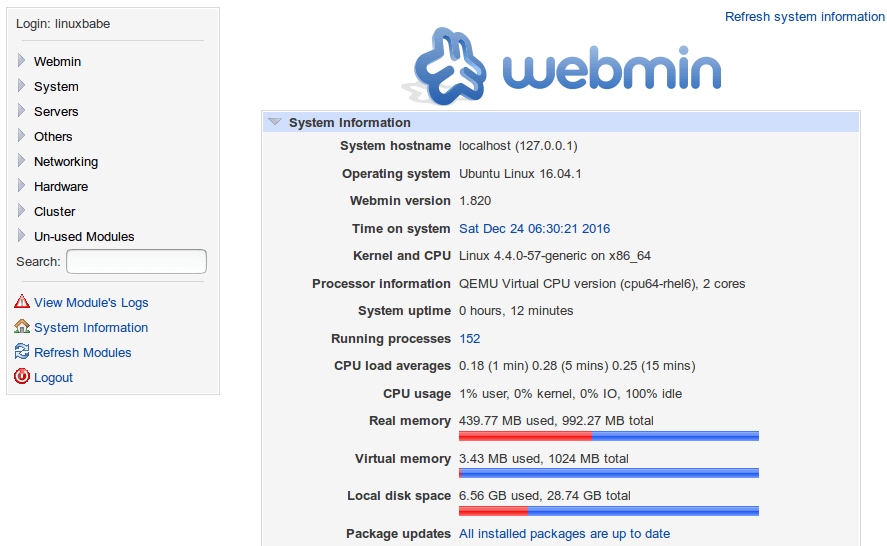This screenshot has height=546, width=887.
Task: Click the Refresh Modules icon
Action: 22,352
